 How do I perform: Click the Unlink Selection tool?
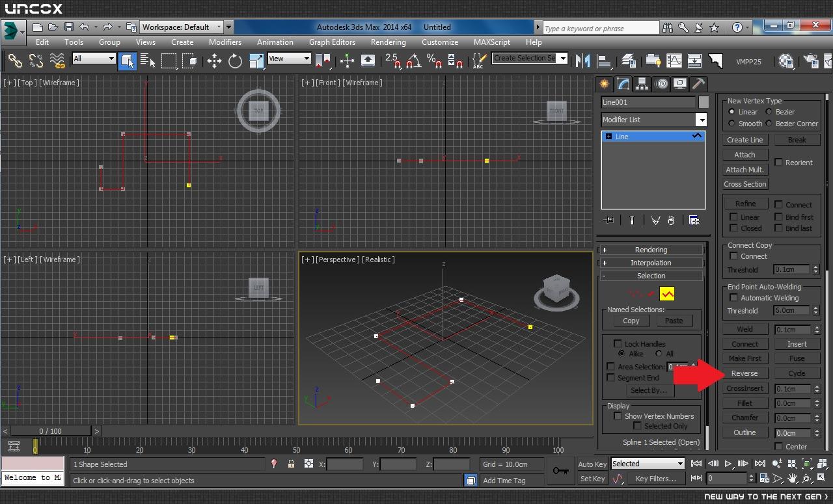(x=36, y=61)
